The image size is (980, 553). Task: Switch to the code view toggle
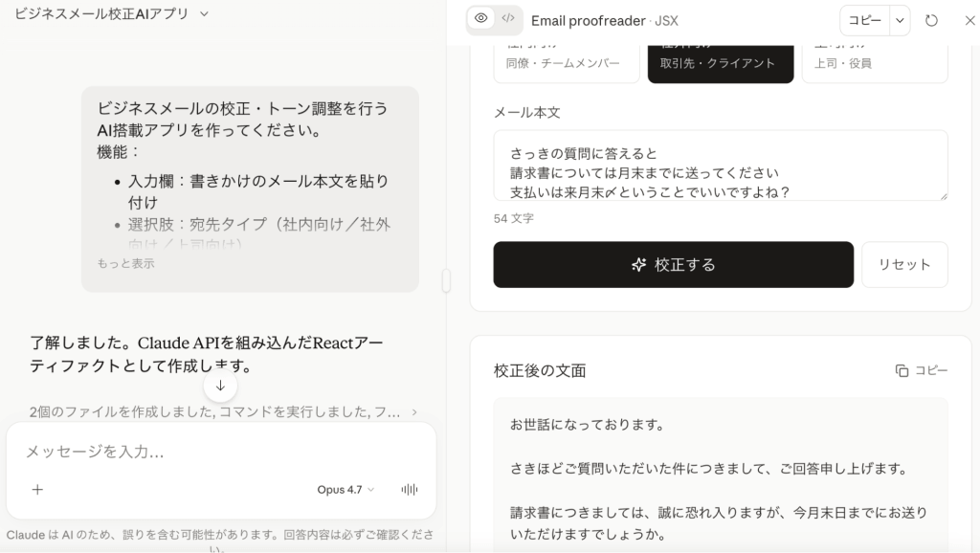(x=508, y=18)
